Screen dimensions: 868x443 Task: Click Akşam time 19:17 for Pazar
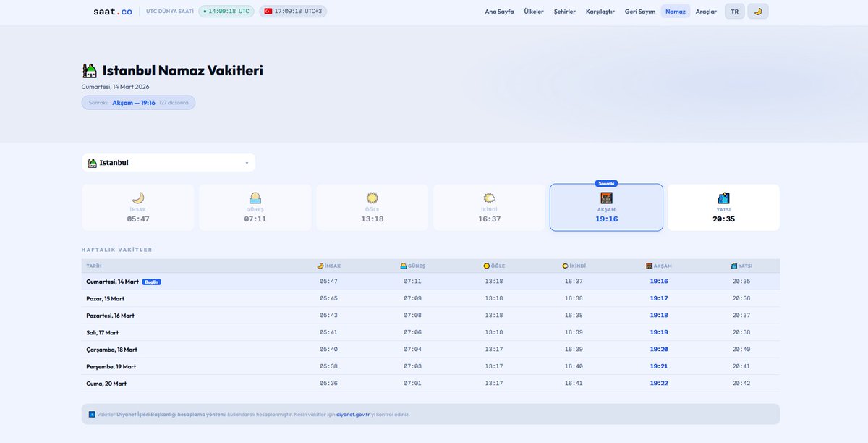click(659, 298)
